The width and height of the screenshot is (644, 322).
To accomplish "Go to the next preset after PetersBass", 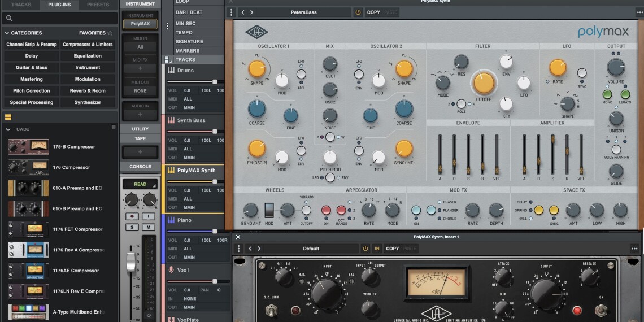I will point(252,12).
